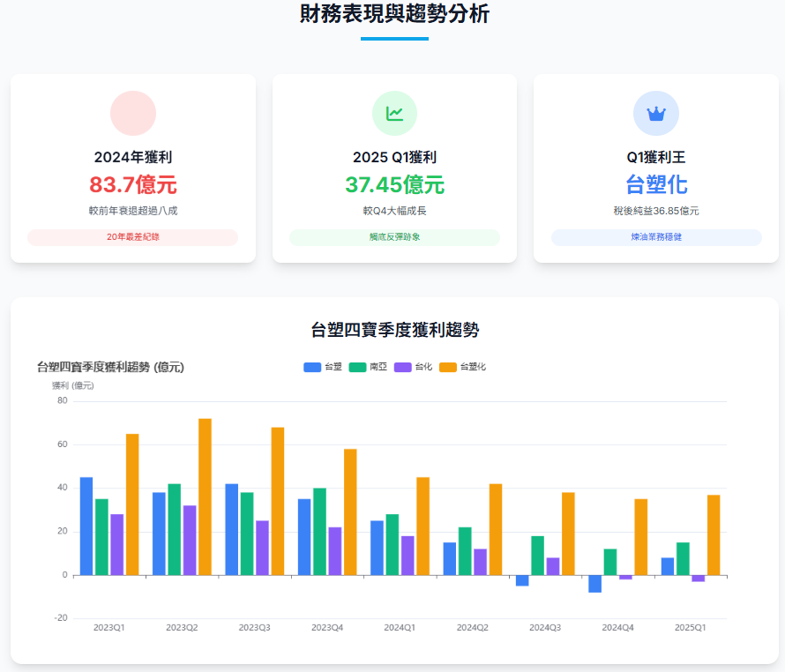The image size is (785, 672).
Task: Select the 37.45億元 green profit figure
Action: pyautogui.click(x=394, y=184)
